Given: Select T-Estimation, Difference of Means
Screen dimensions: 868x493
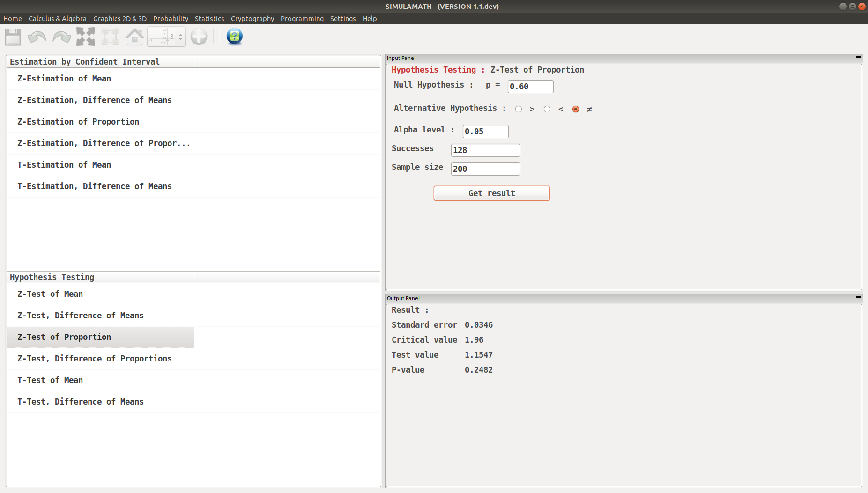Looking at the screenshot, I should coord(100,186).
